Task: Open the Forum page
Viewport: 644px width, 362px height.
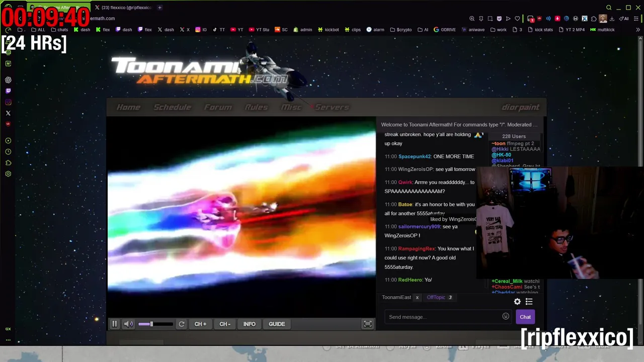Action: 218,107
